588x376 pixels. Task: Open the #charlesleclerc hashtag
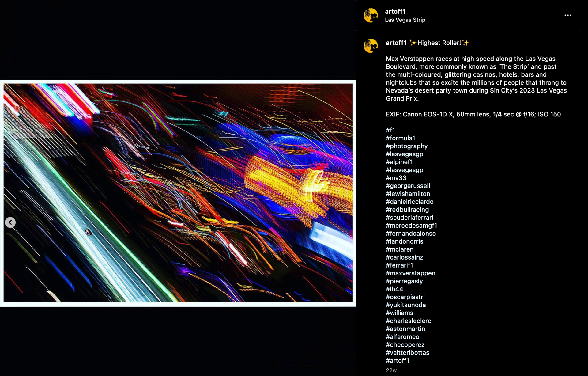pyautogui.click(x=408, y=321)
